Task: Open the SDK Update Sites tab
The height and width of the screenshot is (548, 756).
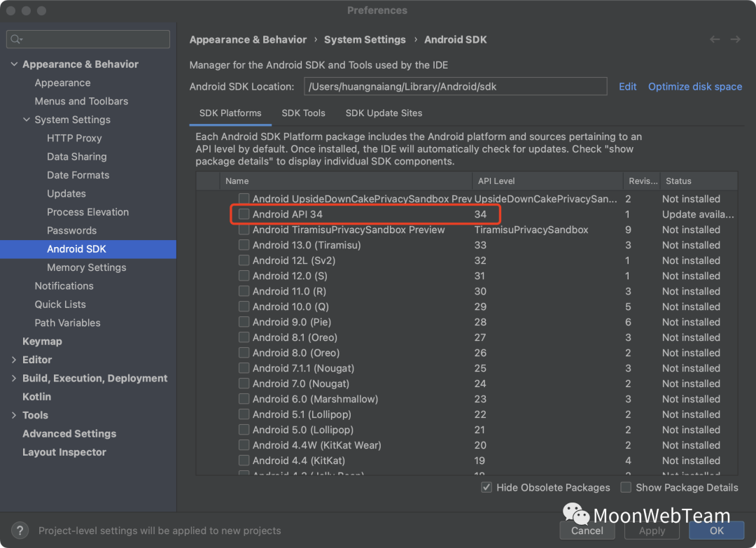Action: (x=384, y=113)
